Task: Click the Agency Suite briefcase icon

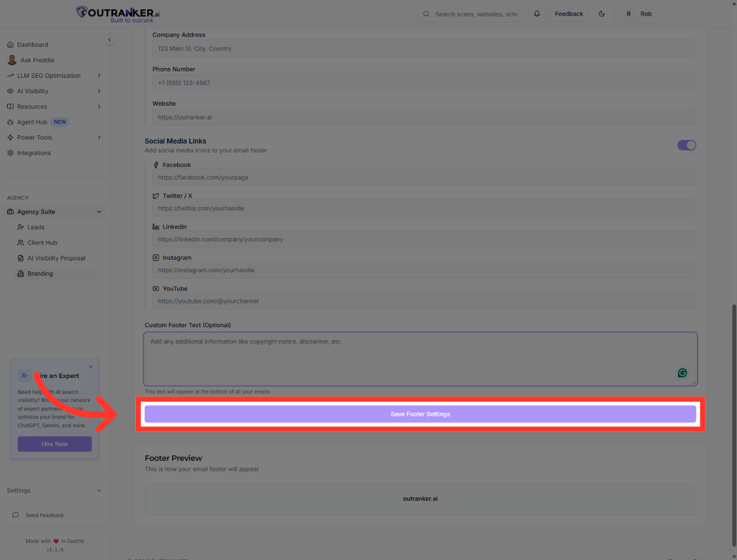Action: pyautogui.click(x=10, y=212)
